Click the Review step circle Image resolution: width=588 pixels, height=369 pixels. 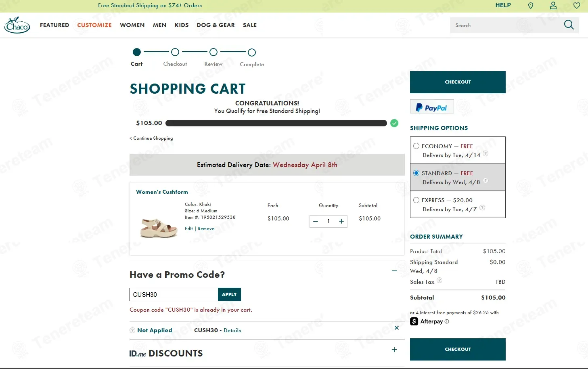(213, 52)
